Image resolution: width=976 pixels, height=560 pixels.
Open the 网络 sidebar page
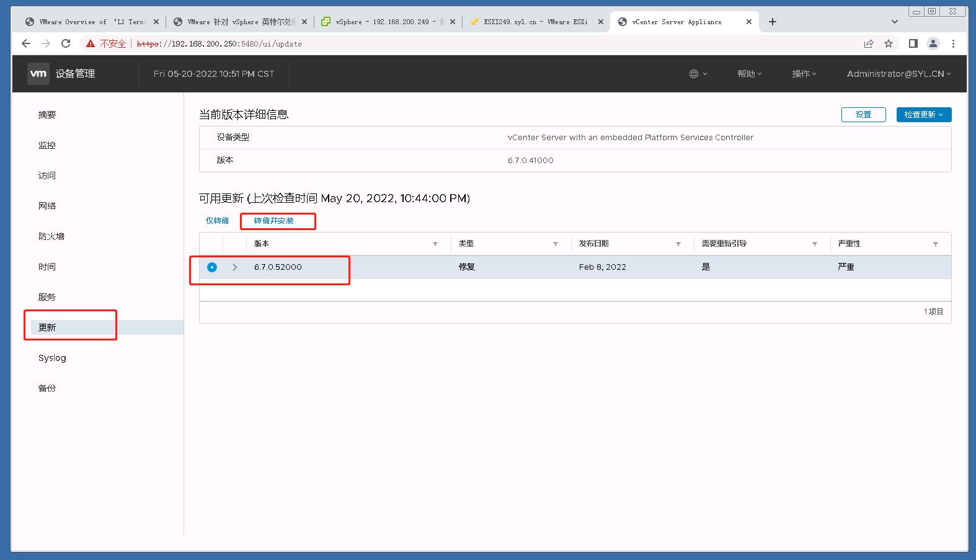pyautogui.click(x=47, y=206)
